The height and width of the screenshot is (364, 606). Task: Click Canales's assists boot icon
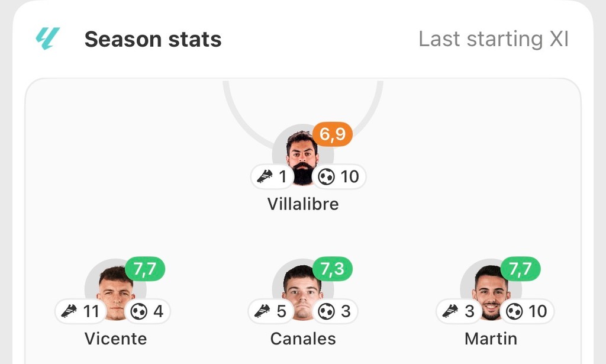tap(263, 311)
